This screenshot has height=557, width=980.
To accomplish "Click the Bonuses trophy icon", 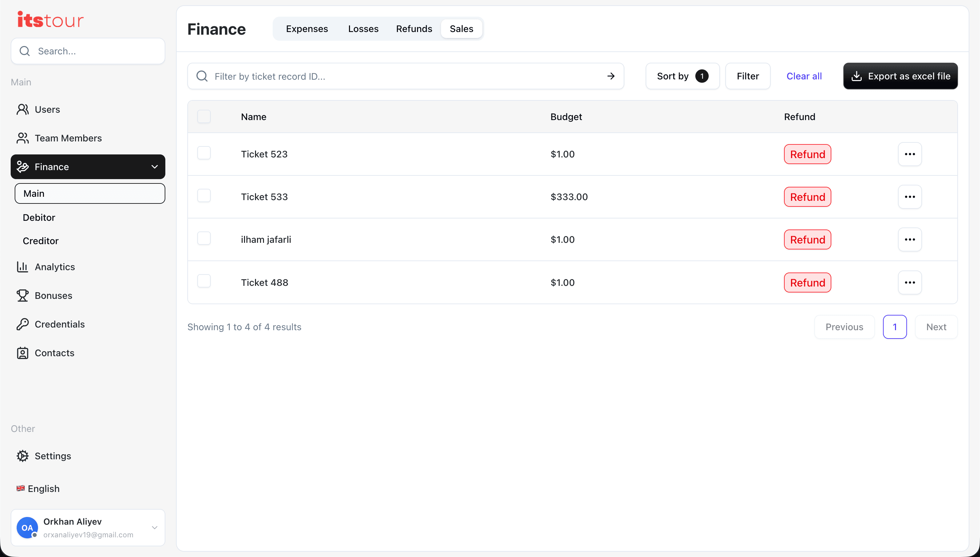I will click(23, 295).
